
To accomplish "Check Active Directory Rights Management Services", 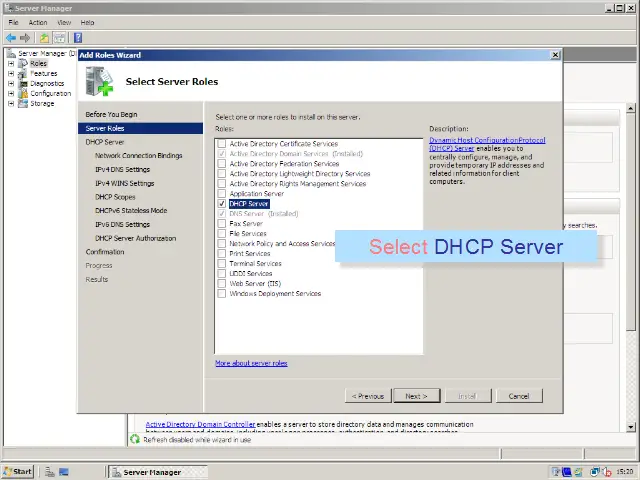I will coord(222,184).
